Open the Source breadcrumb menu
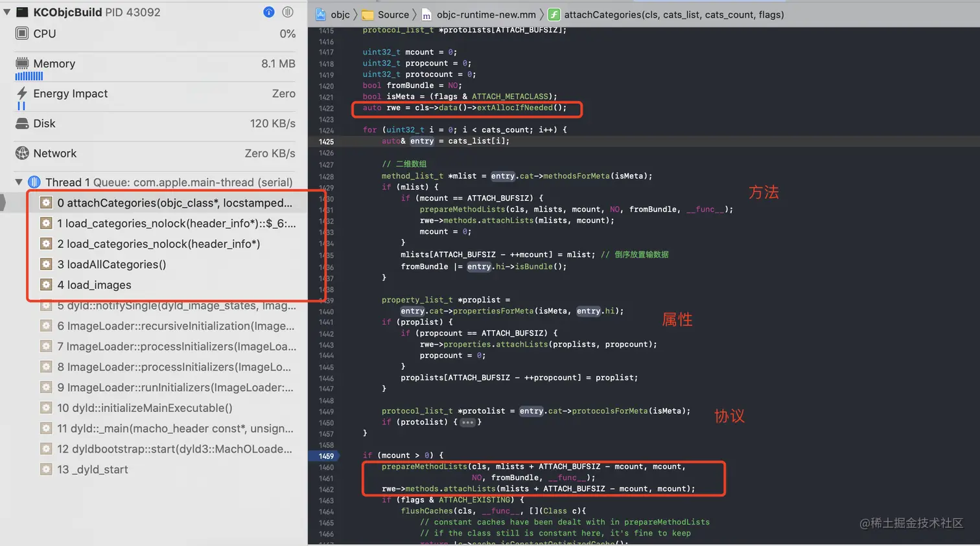Viewport: 980px width, 546px height. 393,14
